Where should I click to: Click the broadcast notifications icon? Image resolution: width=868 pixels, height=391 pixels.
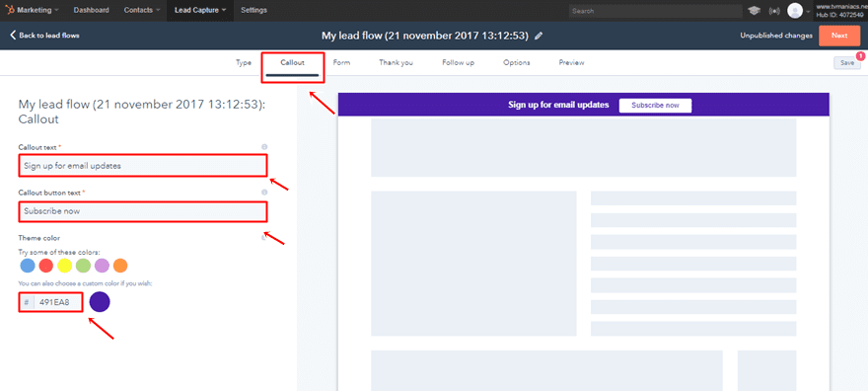(774, 11)
